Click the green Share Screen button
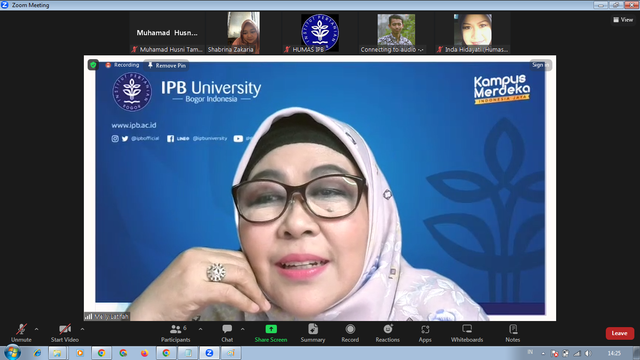Image resolution: width=640 pixels, height=360 pixels. (x=271, y=333)
